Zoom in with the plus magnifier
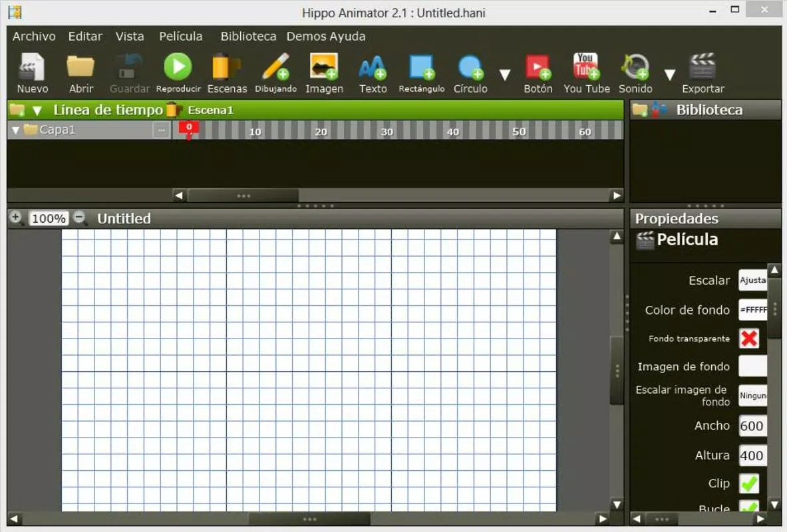Screen dimensions: 787x532 16,218
